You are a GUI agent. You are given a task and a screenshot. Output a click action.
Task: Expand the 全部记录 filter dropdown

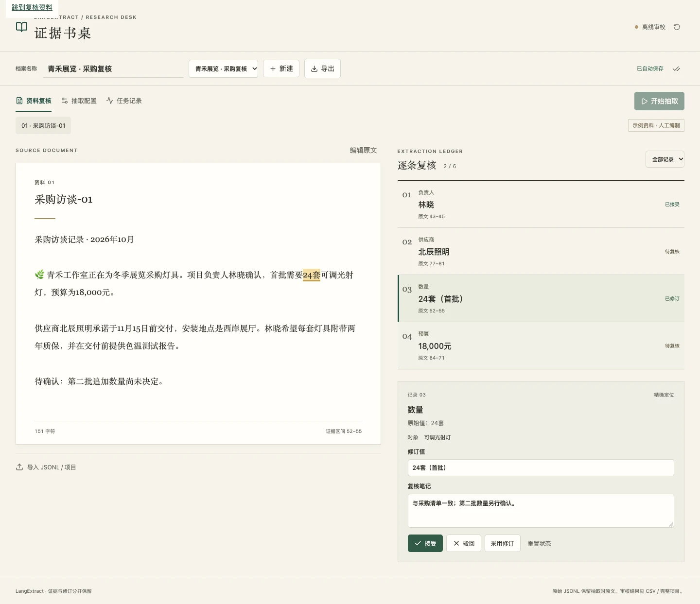coord(665,159)
